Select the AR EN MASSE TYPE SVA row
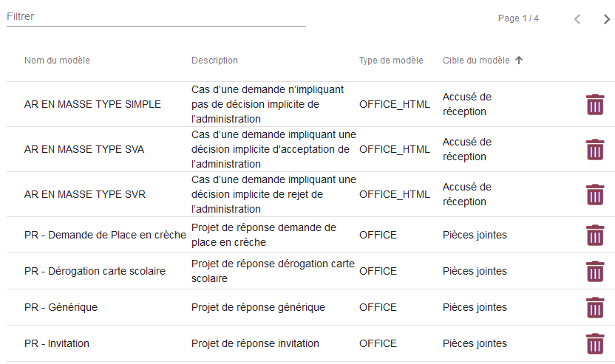This screenshot has height=364, width=615. (x=84, y=149)
